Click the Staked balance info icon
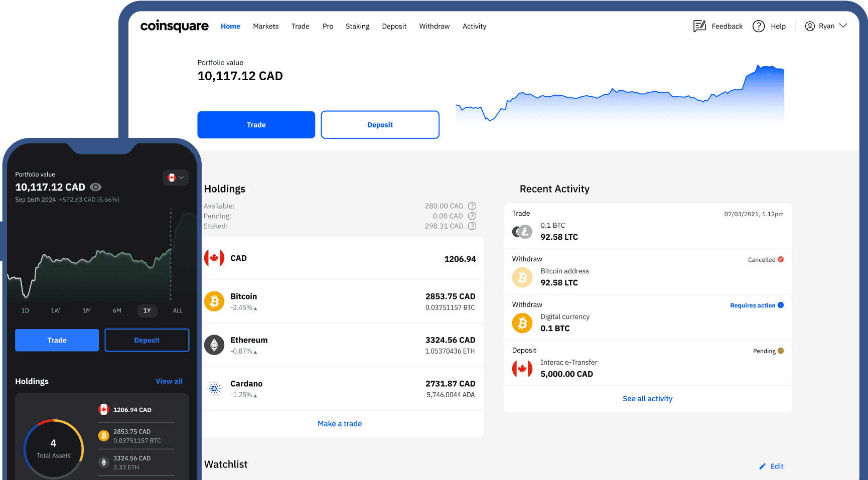The width and height of the screenshot is (868, 480). pyautogui.click(x=472, y=226)
